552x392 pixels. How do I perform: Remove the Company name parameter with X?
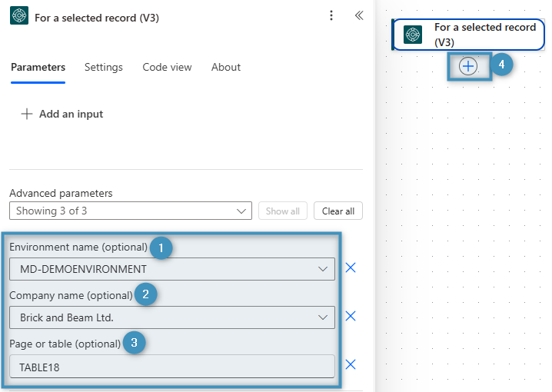tap(351, 316)
